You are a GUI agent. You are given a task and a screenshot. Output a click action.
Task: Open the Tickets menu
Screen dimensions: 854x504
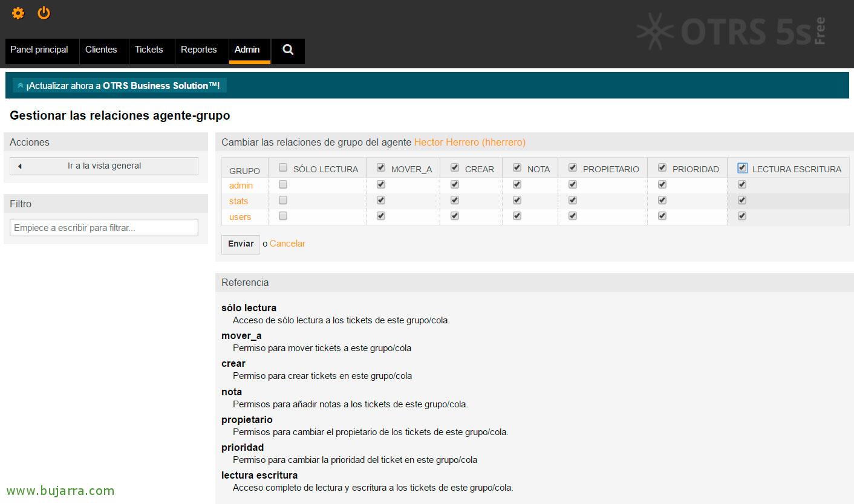[x=149, y=50]
